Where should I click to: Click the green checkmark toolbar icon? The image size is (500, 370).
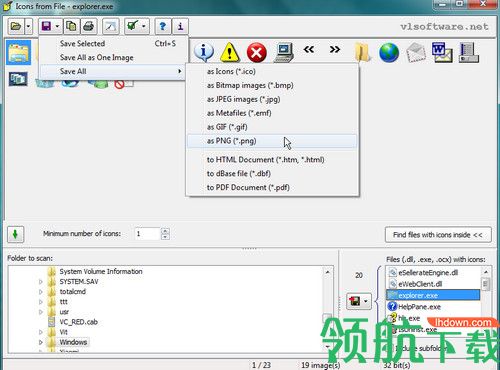click(133, 26)
